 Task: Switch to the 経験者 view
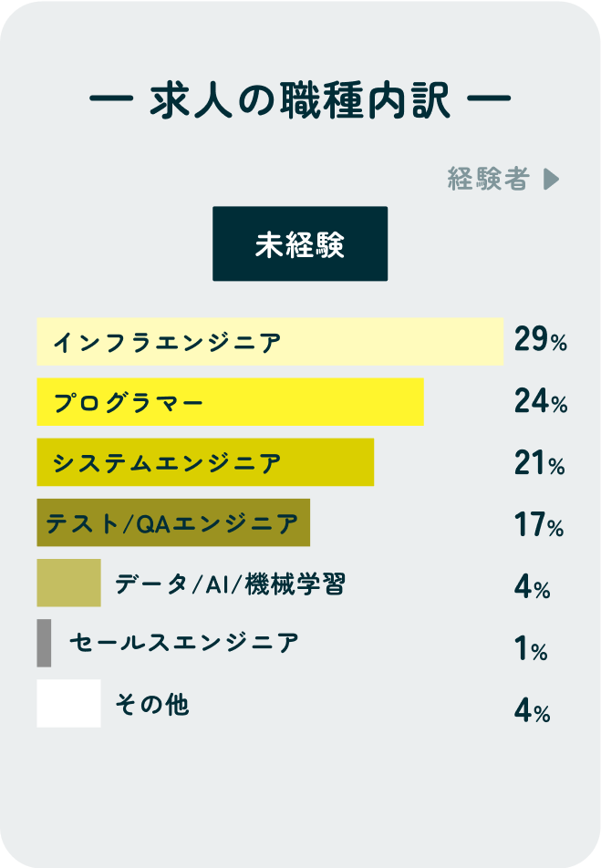[x=503, y=179]
